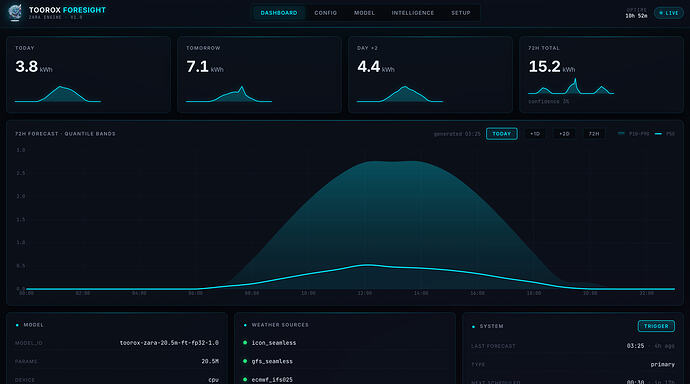Select the Tomorrow 7.1 kWh card
Image resolution: width=690 pixels, height=384 pixels.
(x=259, y=74)
